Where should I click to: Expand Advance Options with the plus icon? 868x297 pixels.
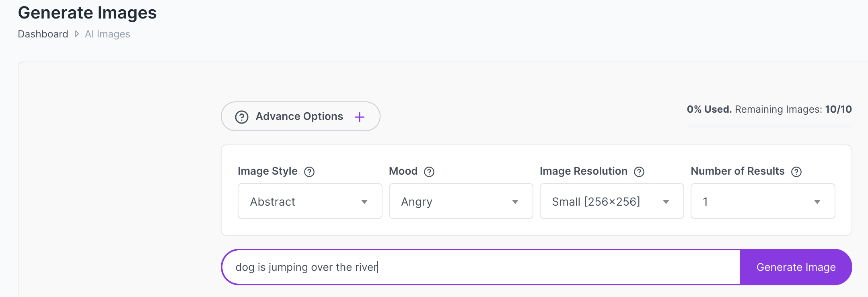[x=360, y=117]
